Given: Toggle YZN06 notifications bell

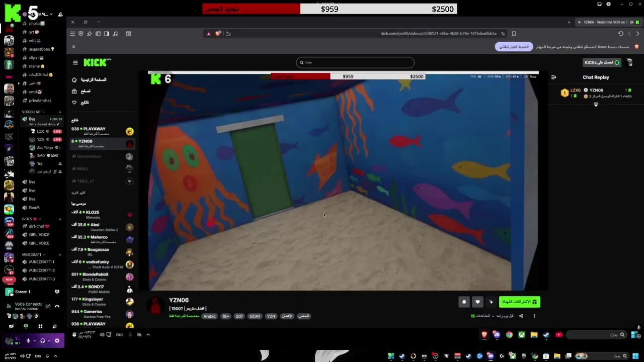Looking at the screenshot, I should 464,302.
